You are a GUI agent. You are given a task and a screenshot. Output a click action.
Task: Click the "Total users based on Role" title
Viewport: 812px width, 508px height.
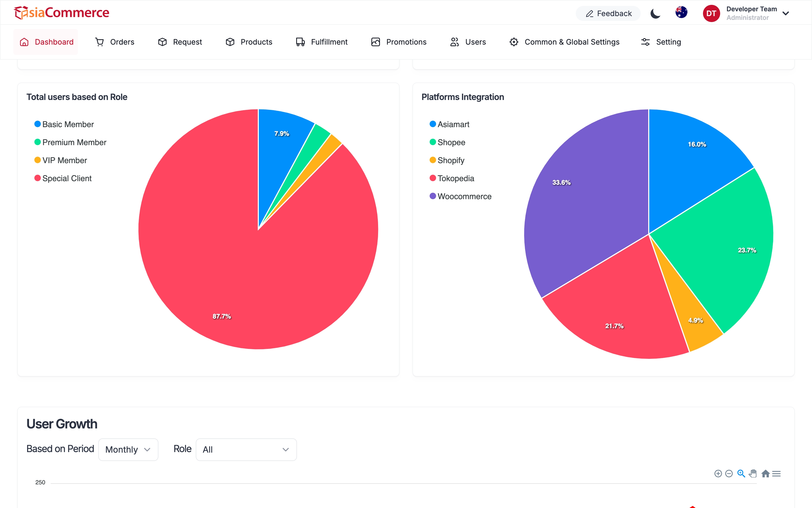(x=77, y=97)
